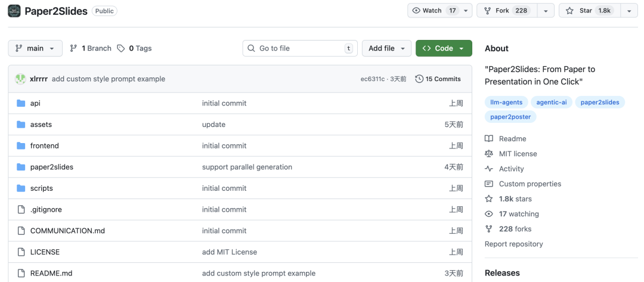
Task: Expand the Star lists dropdown arrow
Action: (629, 11)
